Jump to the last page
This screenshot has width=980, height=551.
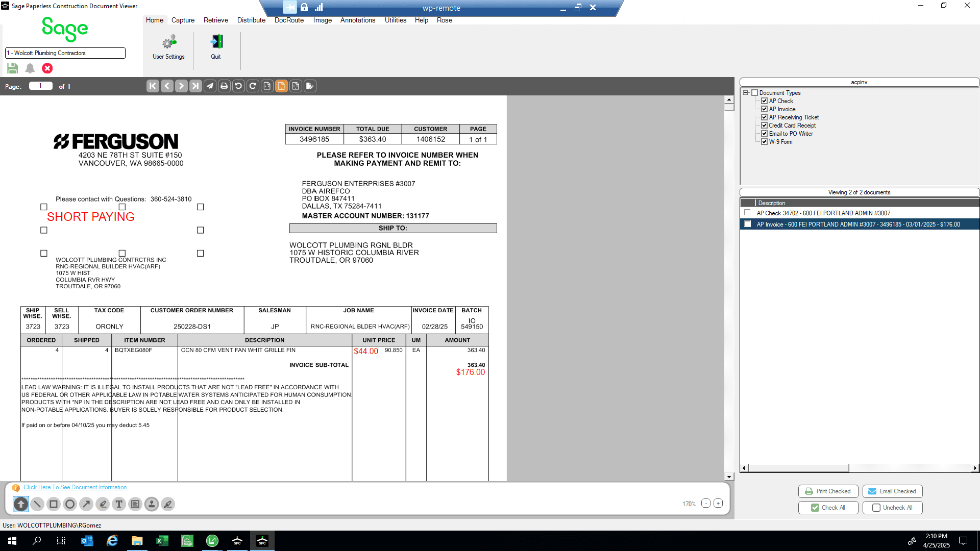pos(195,86)
